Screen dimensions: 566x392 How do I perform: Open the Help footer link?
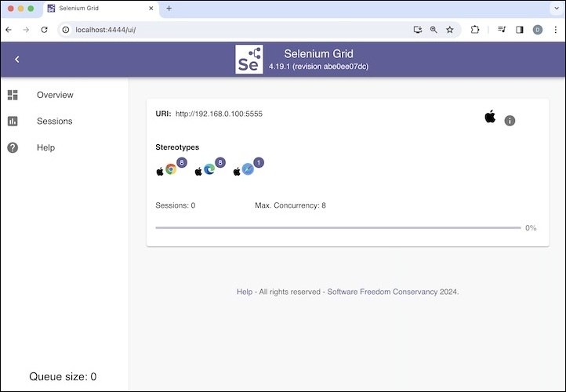[x=245, y=292]
